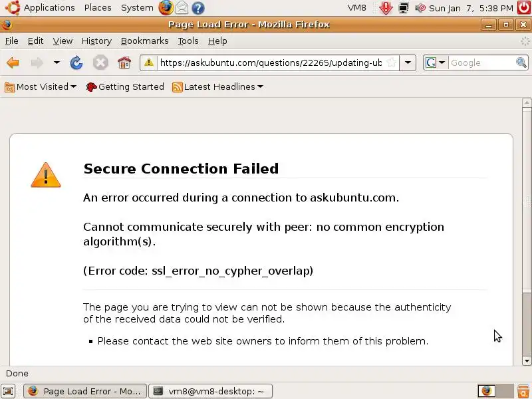Open the volume control applet
Image resolution: width=532 pixels, height=399 pixels.
point(420,8)
